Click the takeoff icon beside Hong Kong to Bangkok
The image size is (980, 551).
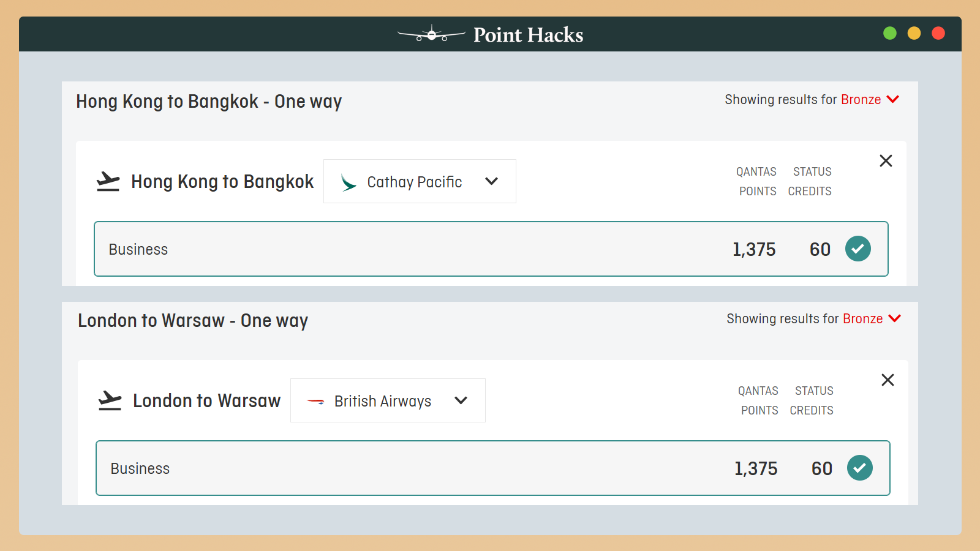[108, 181]
